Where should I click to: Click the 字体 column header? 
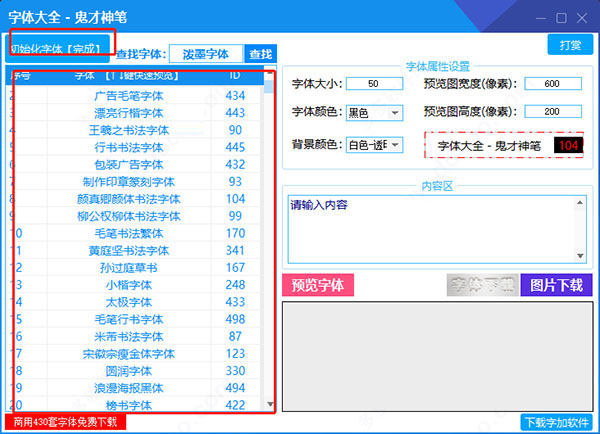pos(127,75)
